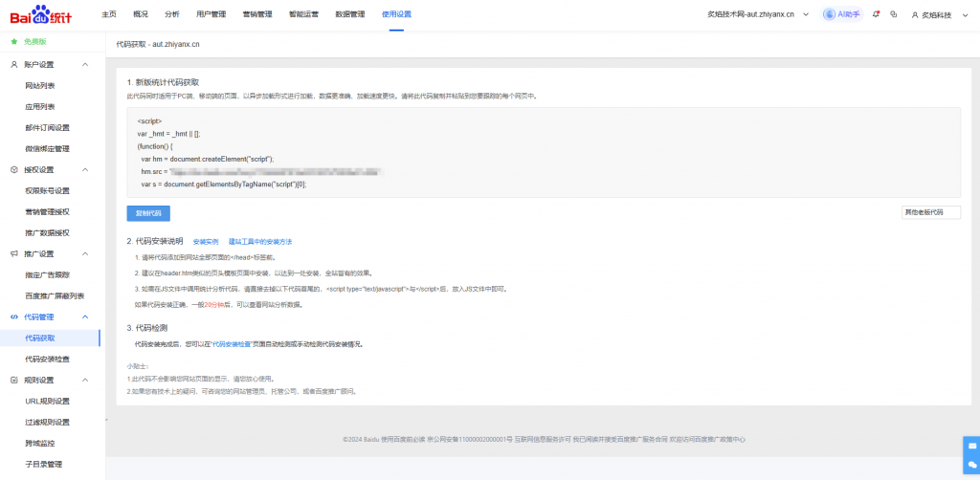
Task: Click the 欢迎访问百度推广政策中心 footer link
Action: tap(707, 440)
